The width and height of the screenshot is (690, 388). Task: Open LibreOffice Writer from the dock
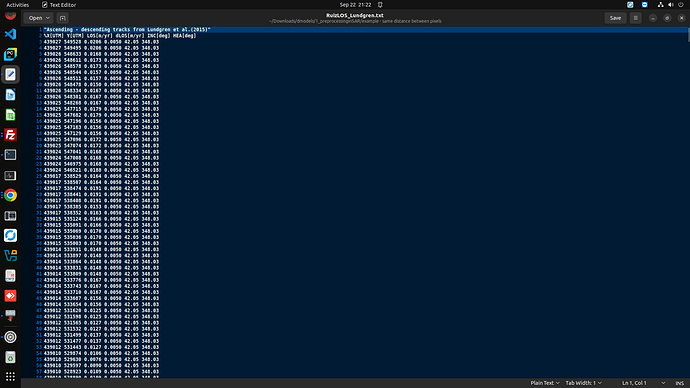click(x=10, y=95)
